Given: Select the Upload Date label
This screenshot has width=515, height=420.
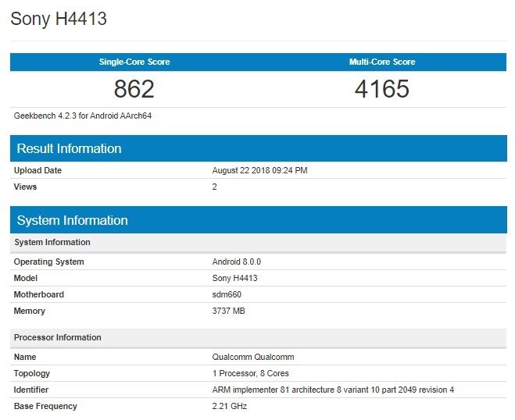Looking at the screenshot, I should pyautogui.click(x=38, y=170).
